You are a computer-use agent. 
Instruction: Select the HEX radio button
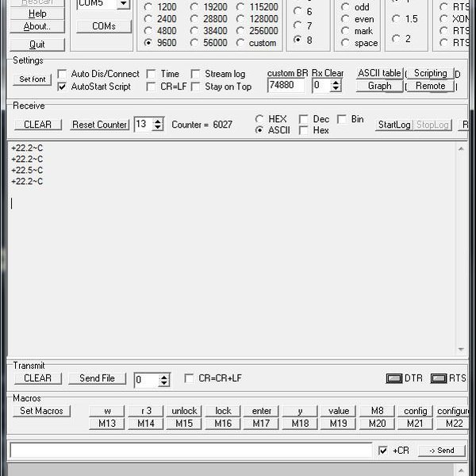259,119
